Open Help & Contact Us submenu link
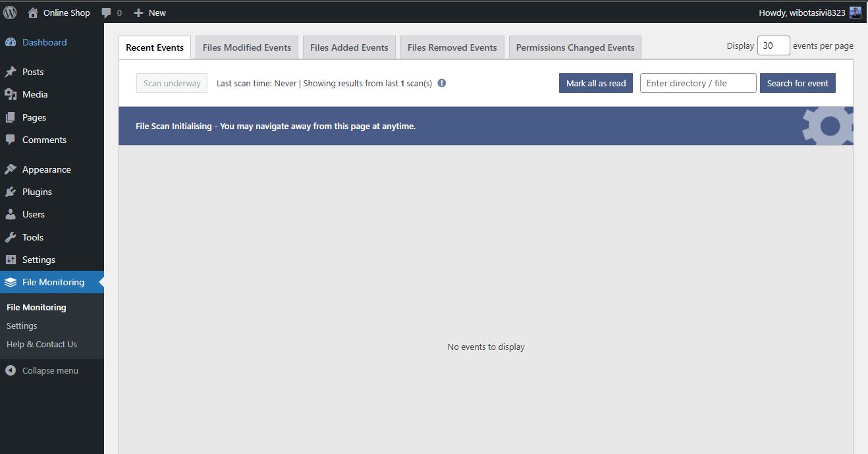The height and width of the screenshot is (454, 868). (41, 344)
